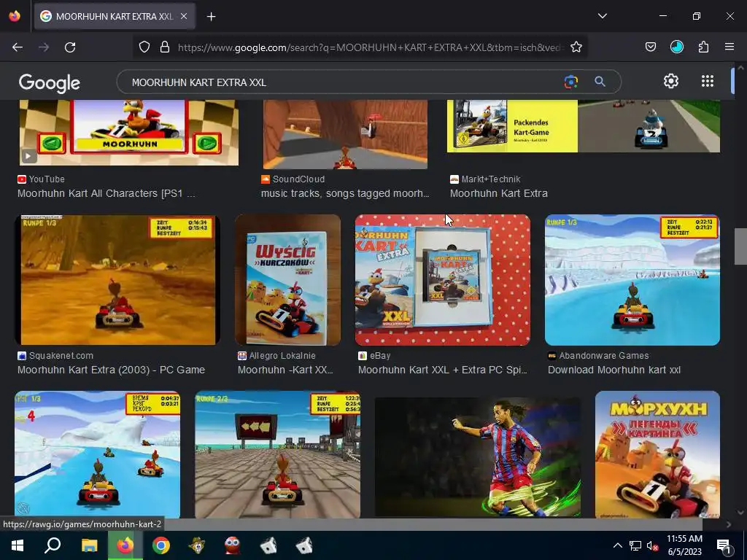Open a new tab with the plus button
Image resolution: width=747 pixels, height=560 pixels.
[x=211, y=17]
